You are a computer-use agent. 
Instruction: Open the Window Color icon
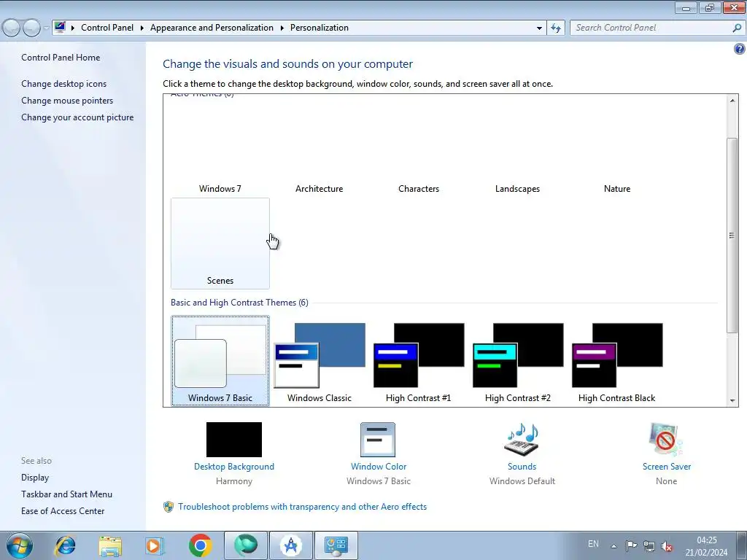click(x=378, y=440)
